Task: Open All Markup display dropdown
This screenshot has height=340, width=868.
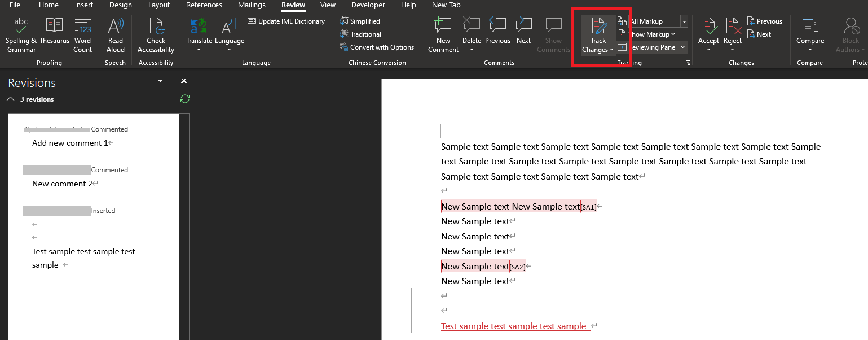Action: (684, 21)
